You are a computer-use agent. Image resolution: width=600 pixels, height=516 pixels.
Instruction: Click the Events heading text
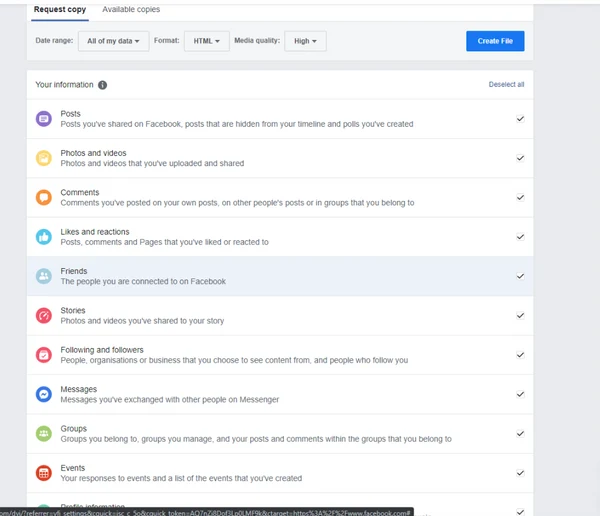click(73, 468)
